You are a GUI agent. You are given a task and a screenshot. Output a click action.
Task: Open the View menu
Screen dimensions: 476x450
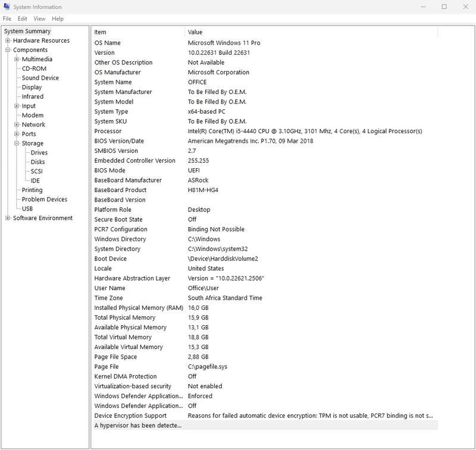pyautogui.click(x=39, y=19)
